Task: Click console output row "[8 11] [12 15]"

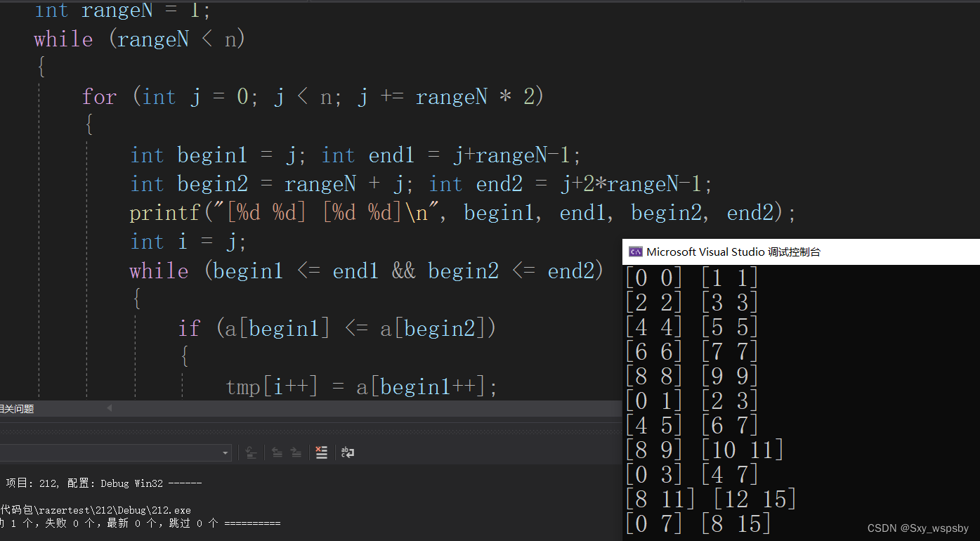Action: click(x=710, y=500)
